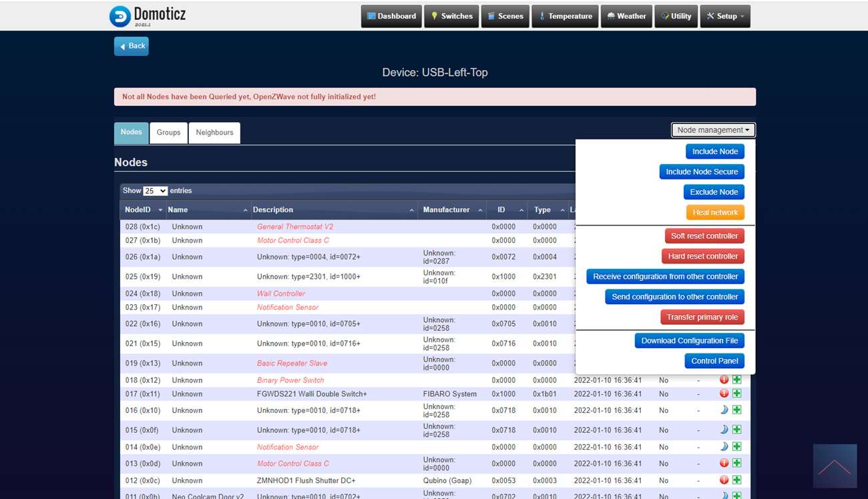Click green plus icon for node 012

736,480
